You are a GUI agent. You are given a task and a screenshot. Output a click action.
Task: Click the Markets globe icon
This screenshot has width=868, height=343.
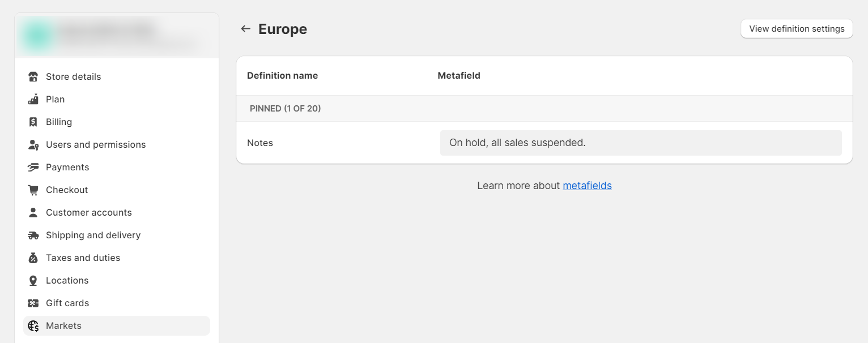(34, 325)
